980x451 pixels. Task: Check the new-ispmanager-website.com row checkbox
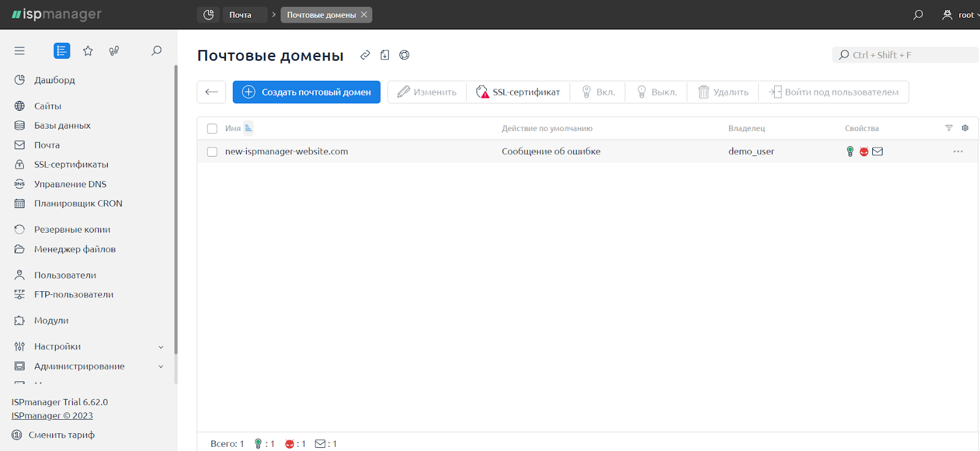click(x=212, y=152)
